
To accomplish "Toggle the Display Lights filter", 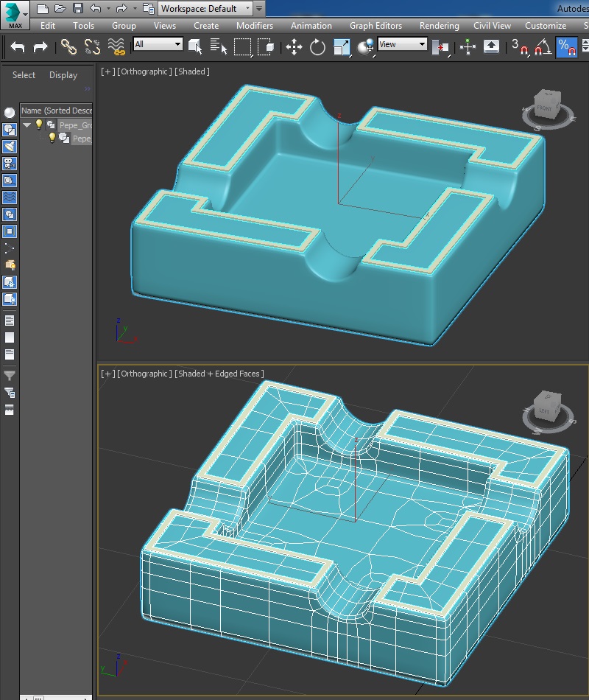I will point(10,146).
